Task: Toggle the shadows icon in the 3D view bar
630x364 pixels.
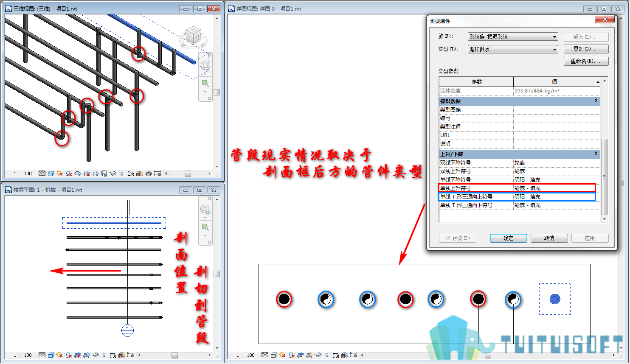Action: (68, 174)
